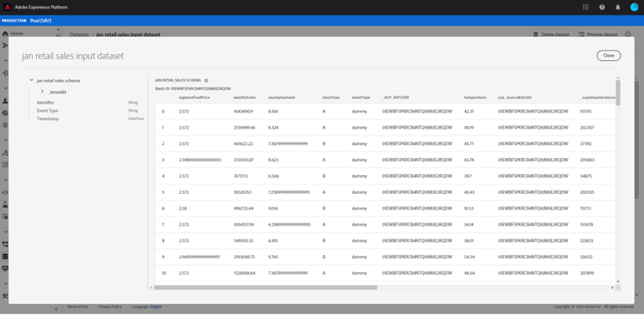The image size is (644, 315).
Task: Click the temperature column header
Action: tap(475, 97)
